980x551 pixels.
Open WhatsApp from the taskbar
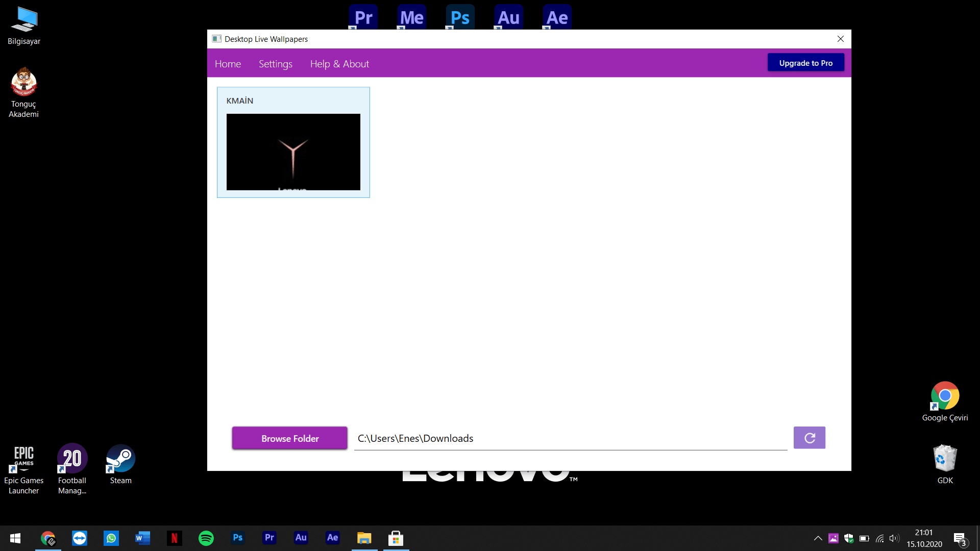point(111,538)
